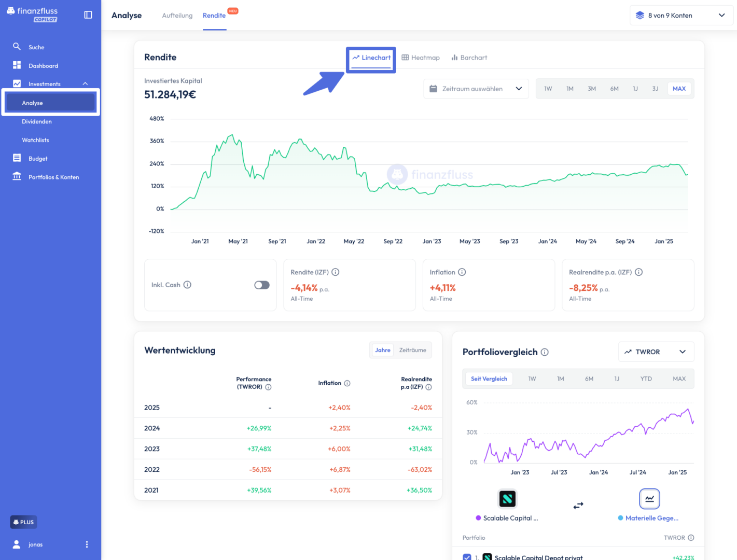Select the Jahre segment in Wertentwicklung
Viewport: 737px width, 560px height.
pos(383,350)
